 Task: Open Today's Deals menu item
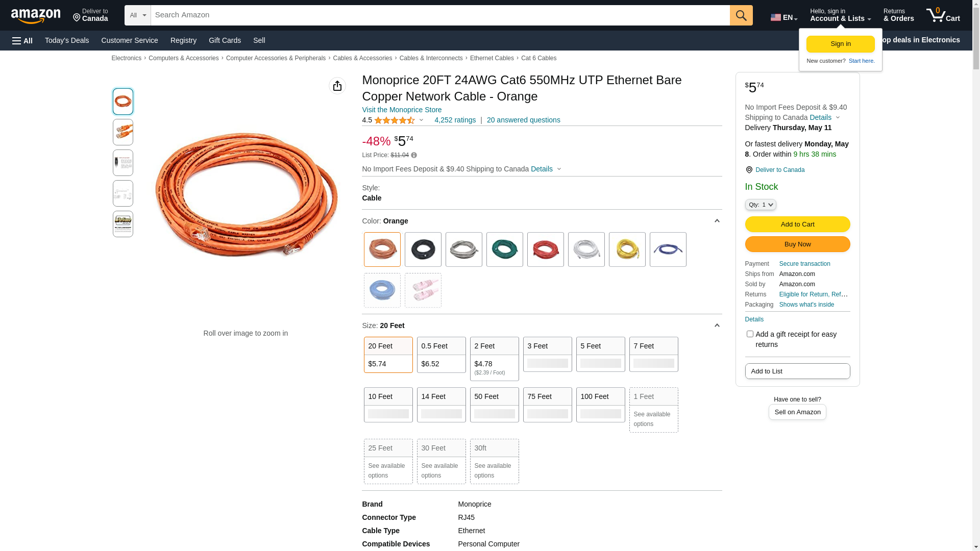pos(67,40)
